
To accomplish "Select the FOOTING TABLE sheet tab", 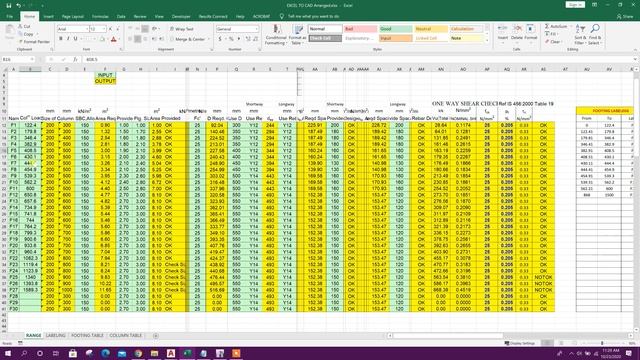I will point(87,336).
